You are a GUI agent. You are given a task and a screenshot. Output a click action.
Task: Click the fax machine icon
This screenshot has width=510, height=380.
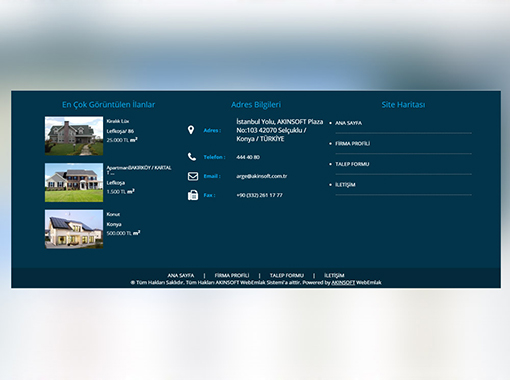pyautogui.click(x=193, y=195)
